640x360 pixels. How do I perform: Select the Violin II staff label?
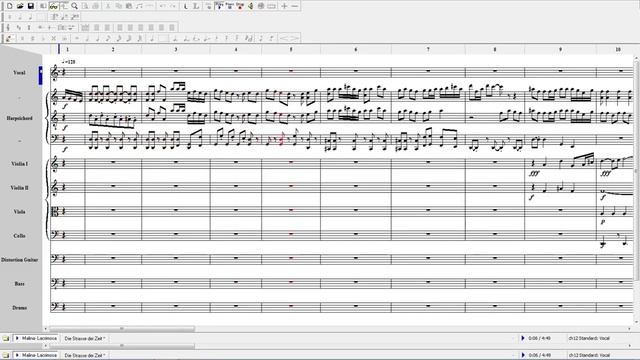tap(19, 188)
